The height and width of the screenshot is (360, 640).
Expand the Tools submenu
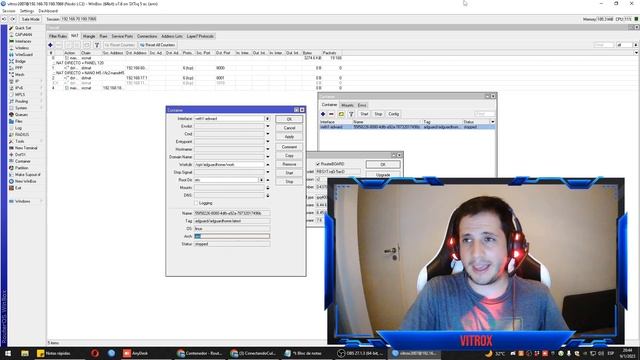tap(41, 141)
